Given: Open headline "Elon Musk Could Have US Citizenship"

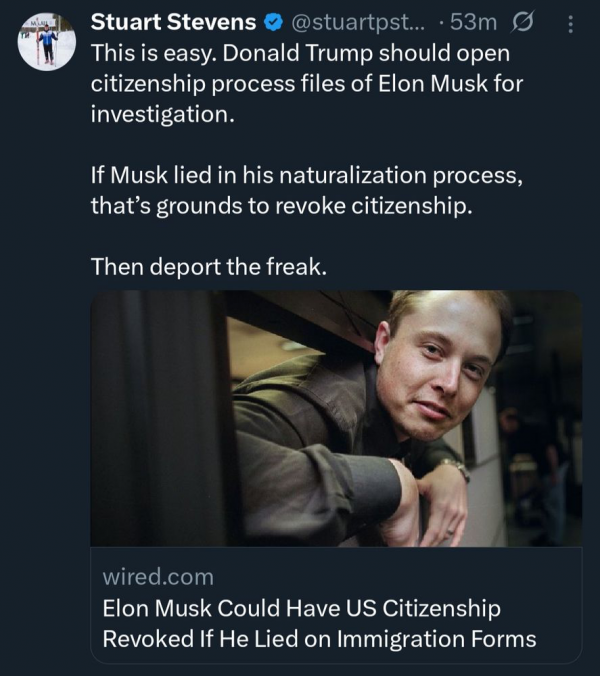Looking at the screenshot, I should coord(302,607).
